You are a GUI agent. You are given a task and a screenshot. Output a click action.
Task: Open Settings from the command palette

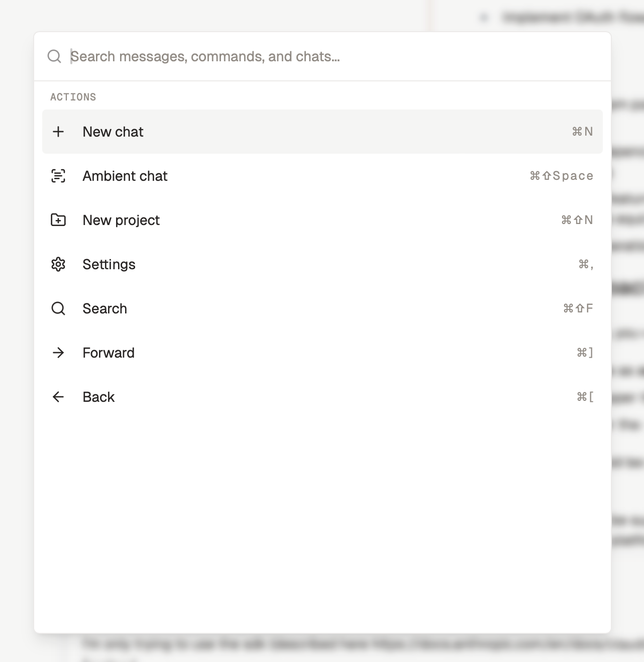tap(109, 264)
